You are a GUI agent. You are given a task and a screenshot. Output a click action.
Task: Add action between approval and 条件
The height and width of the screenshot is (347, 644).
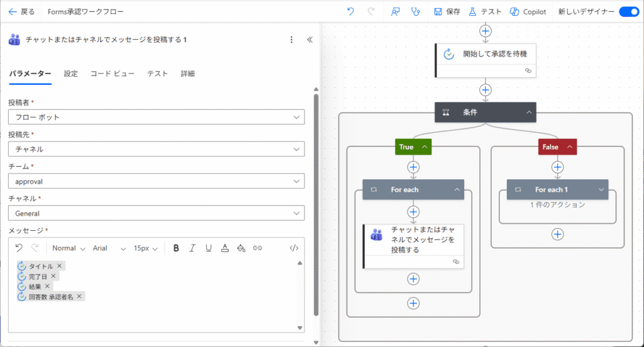(x=486, y=90)
